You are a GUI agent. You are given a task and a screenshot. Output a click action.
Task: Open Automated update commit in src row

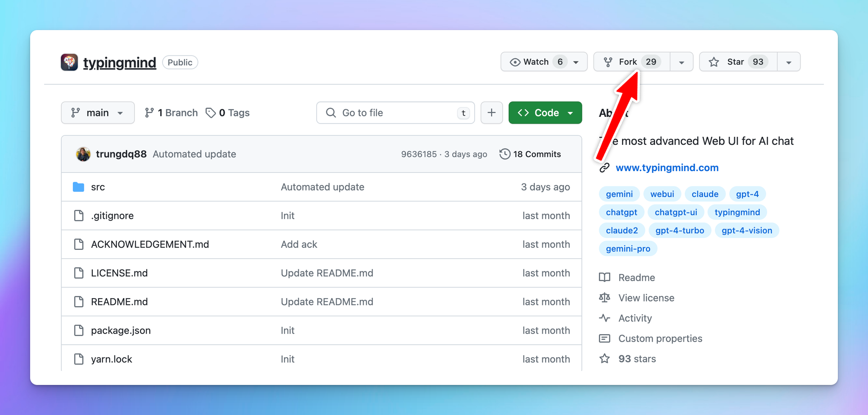tap(323, 187)
